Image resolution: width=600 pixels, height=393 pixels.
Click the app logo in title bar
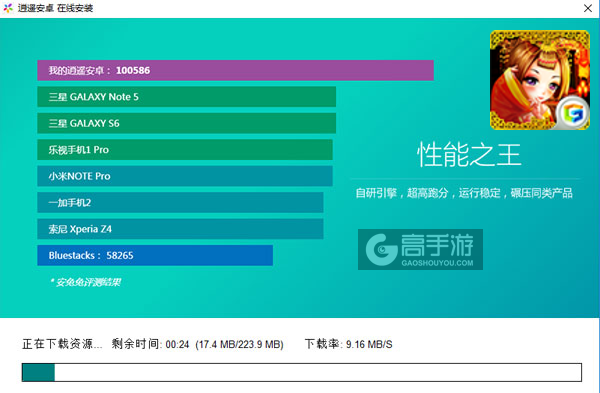point(8,8)
